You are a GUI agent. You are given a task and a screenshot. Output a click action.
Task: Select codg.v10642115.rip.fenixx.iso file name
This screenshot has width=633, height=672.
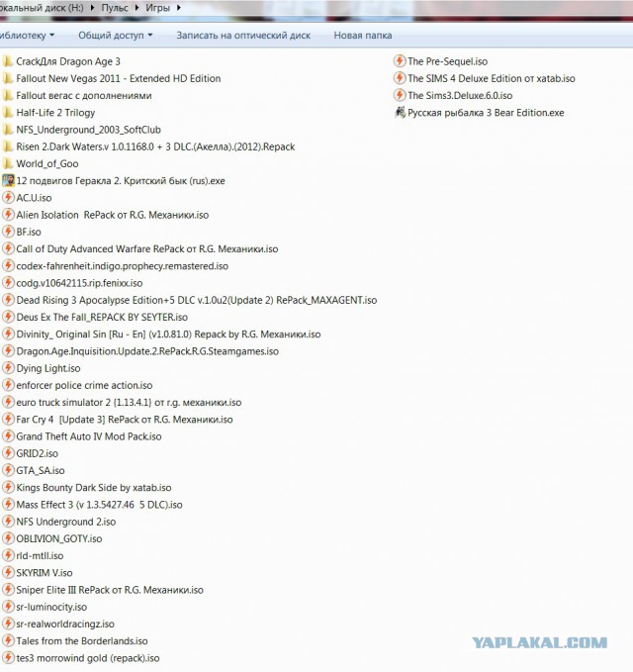(x=79, y=283)
